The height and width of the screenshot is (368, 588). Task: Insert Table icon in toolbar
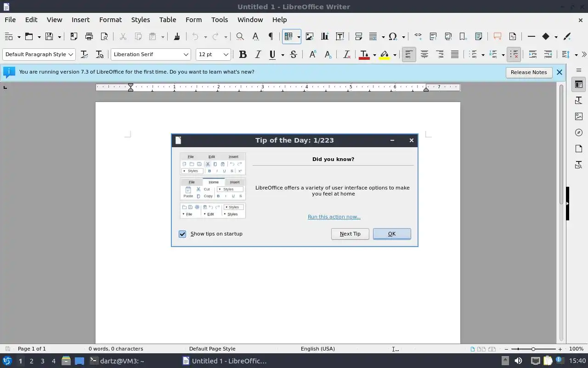(288, 37)
